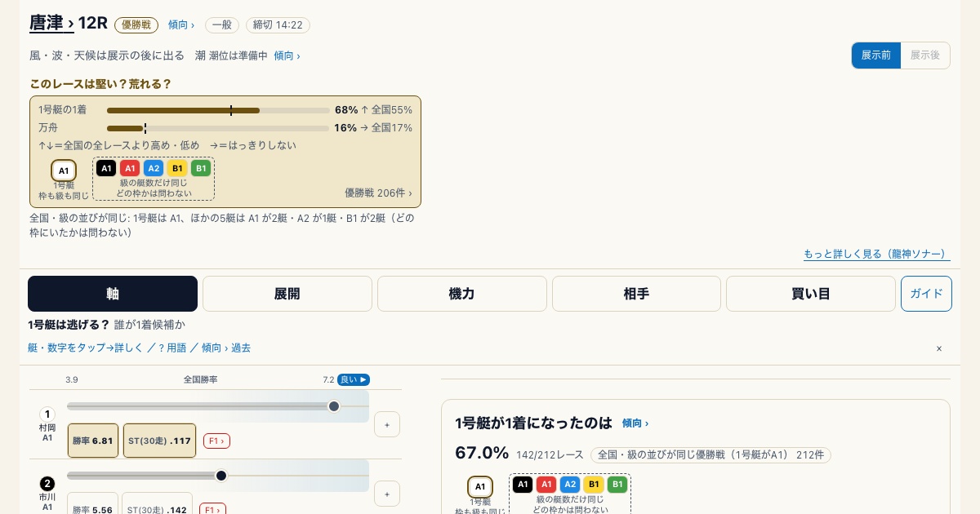Click 勝率 6.81 stat box
This screenshot has height=514, width=980.
93,441
